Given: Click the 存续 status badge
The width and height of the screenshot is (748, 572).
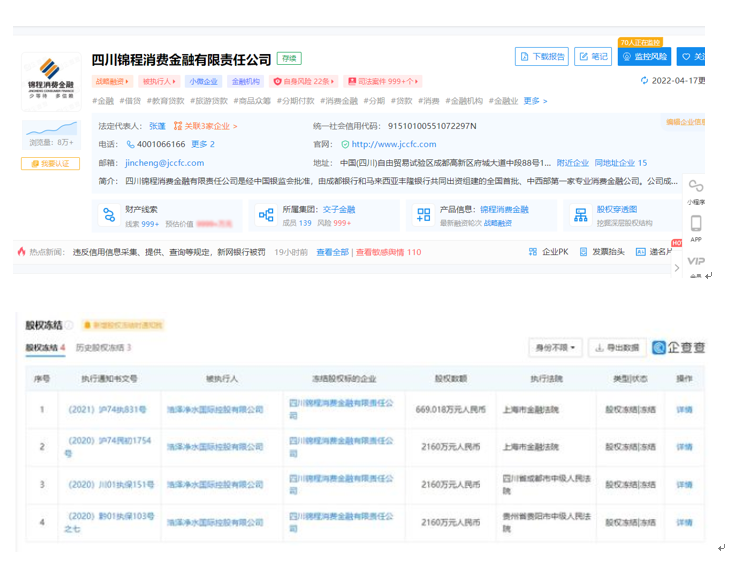Looking at the screenshot, I should click(x=289, y=59).
